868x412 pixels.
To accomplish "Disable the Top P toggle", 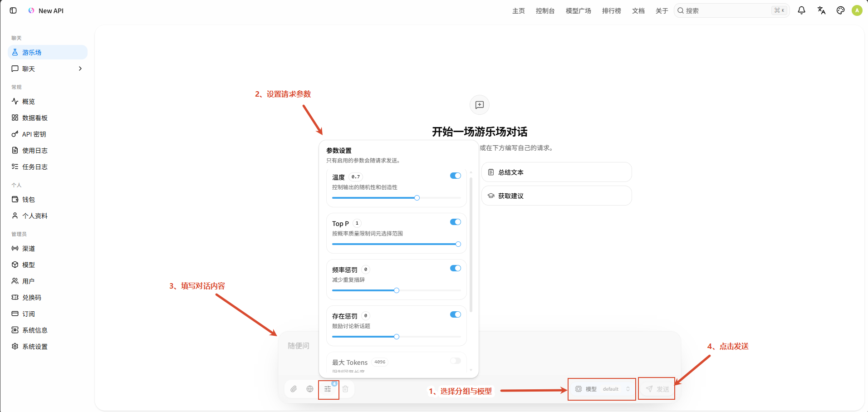I will (x=456, y=222).
